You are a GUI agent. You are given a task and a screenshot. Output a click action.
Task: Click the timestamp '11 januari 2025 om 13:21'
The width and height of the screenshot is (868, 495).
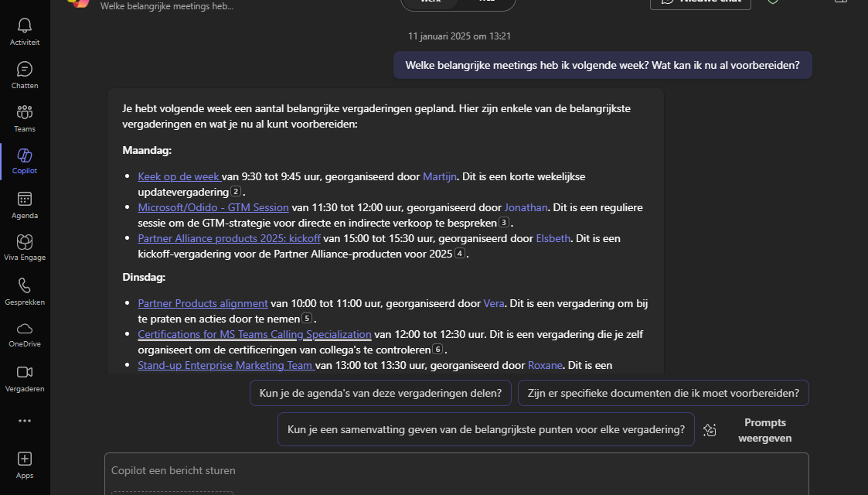[x=459, y=36]
